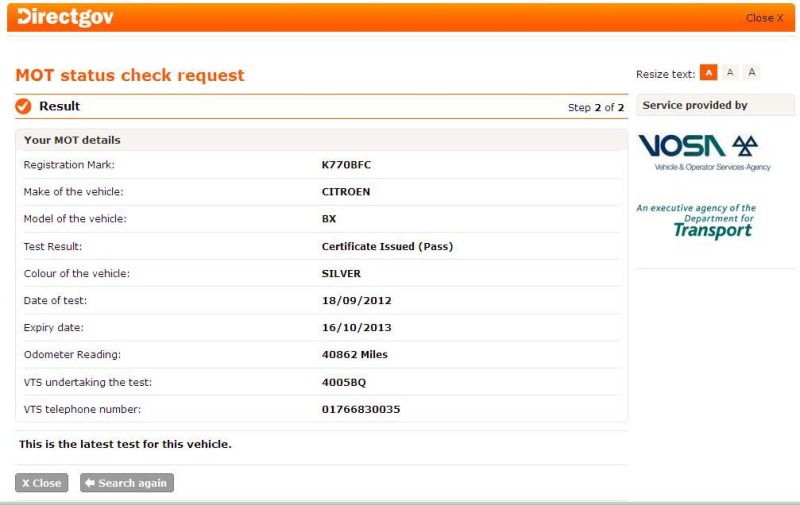Screen dimensions: 800x505
Task: Click the Step 2 of 2 indicator
Action: 596,108
